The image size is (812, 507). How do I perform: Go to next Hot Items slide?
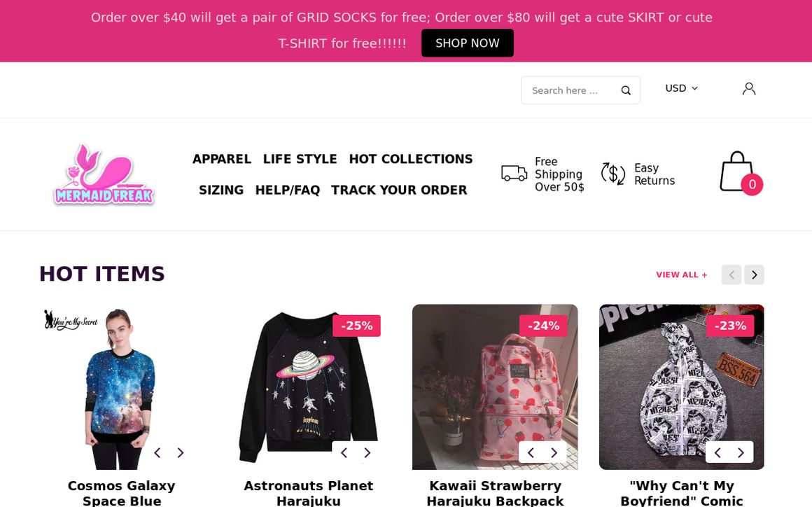(754, 275)
